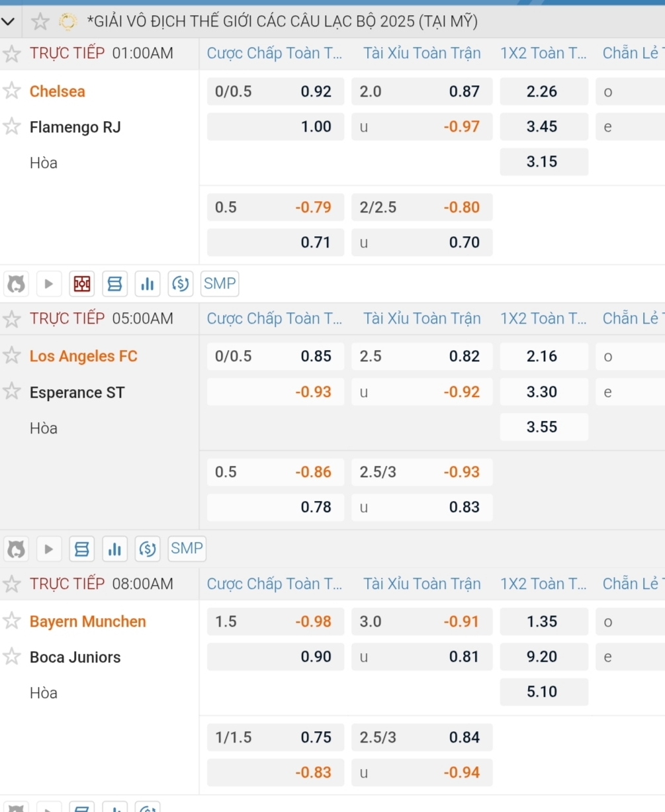This screenshot has width=665, height=812.
Task: Open Cược Chấp Toàn Trận column header for Chelsea
Action: (x=275, y=54)
